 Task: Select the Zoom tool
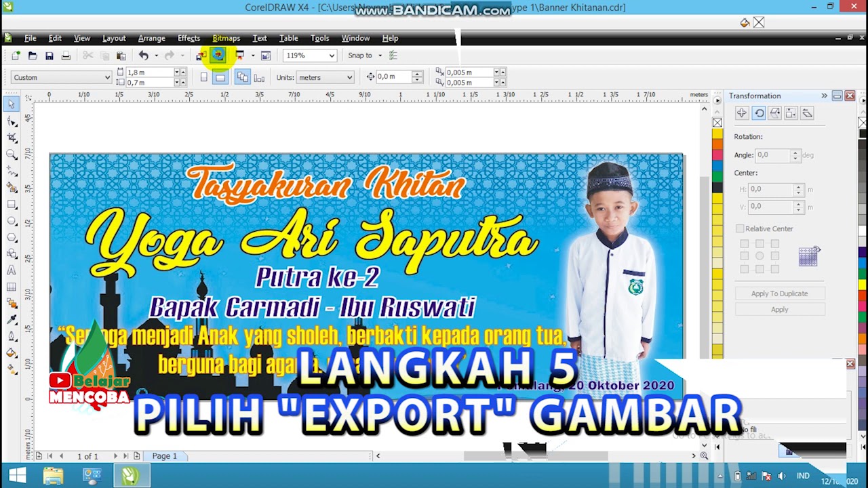pos(12,155)
